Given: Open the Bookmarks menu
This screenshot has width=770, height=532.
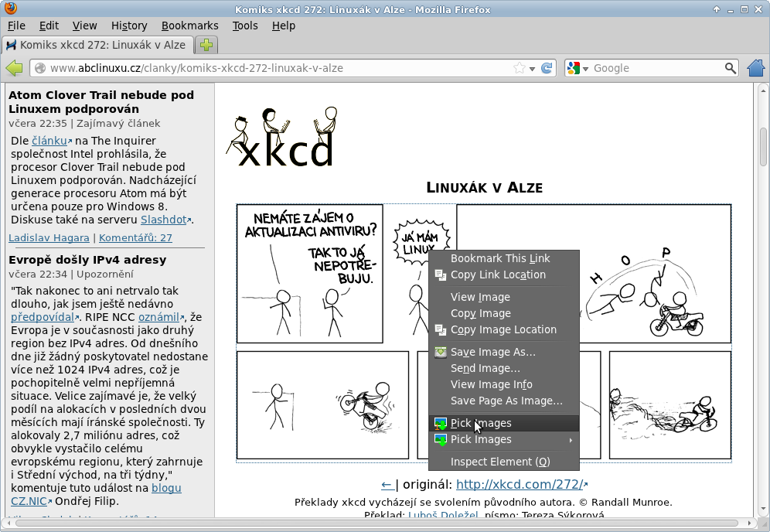Looking at the screenshot, I should [189, 26].
